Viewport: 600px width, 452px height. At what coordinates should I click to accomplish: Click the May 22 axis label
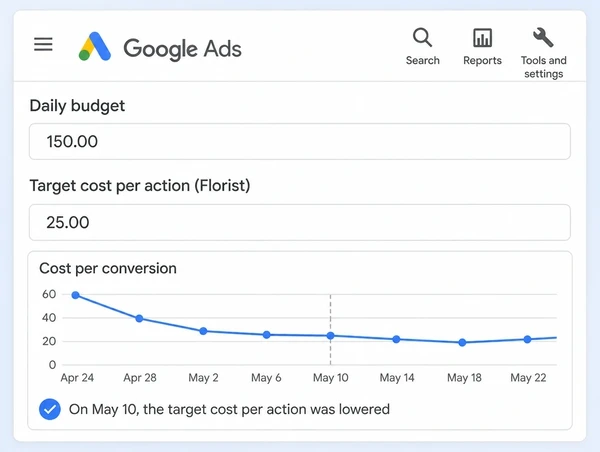tap(528, 378)
